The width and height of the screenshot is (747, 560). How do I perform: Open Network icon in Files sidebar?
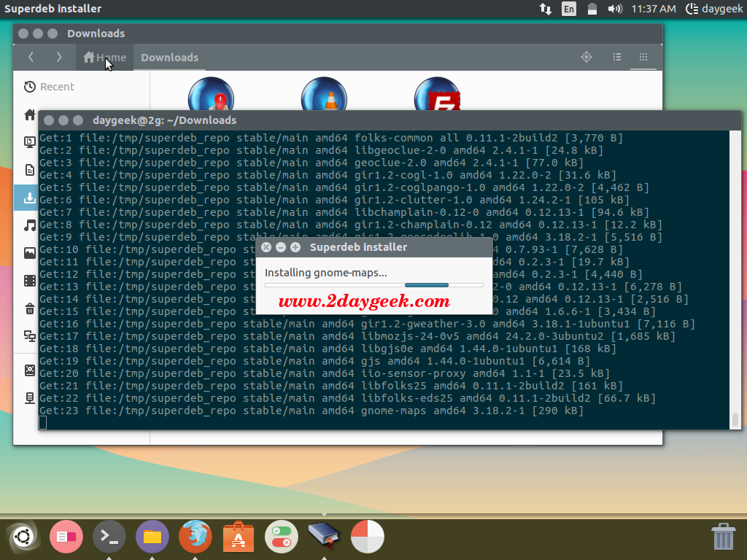coord(29,336)
